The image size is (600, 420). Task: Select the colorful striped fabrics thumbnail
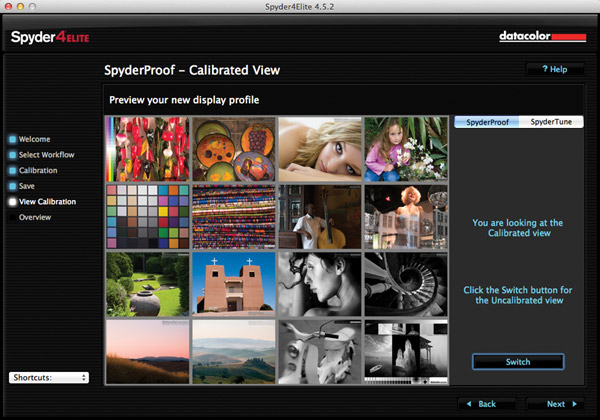(x=234, y=217)
